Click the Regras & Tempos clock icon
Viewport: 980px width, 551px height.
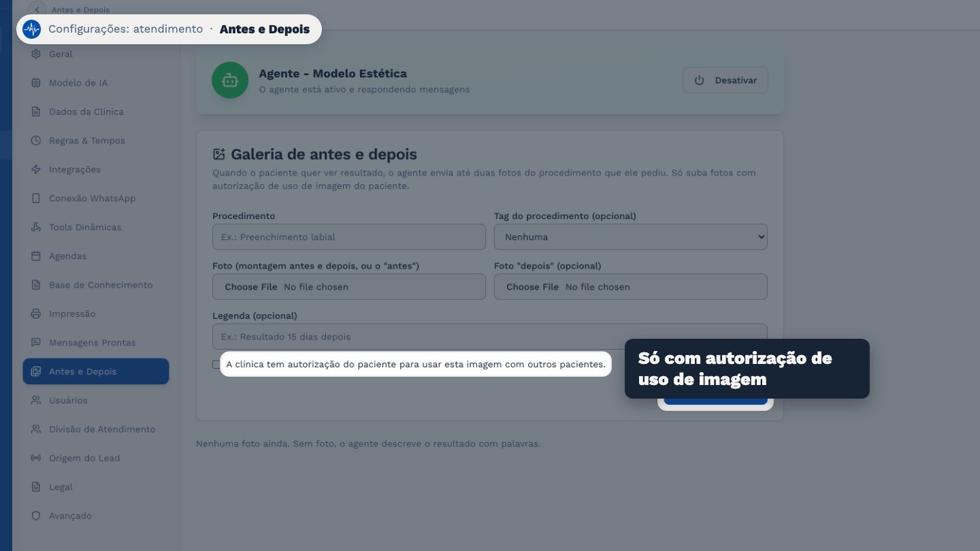click(x=36, y=141)
